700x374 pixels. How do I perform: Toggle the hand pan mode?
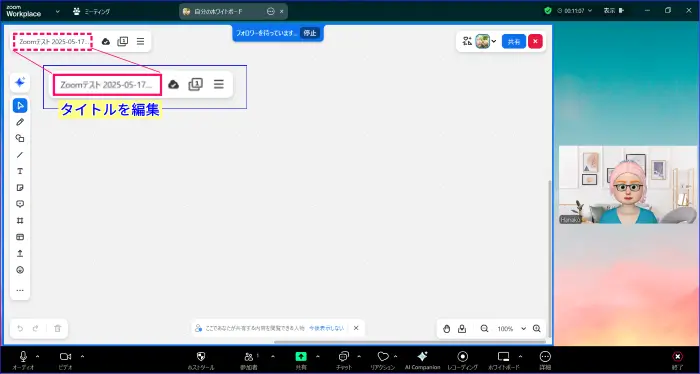pos(446,329)
